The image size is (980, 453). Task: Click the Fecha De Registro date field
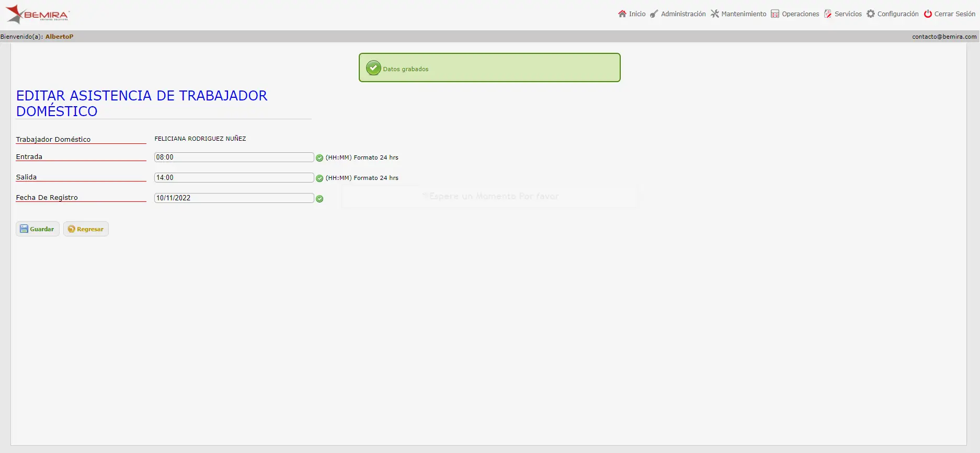tap(234, 198)
